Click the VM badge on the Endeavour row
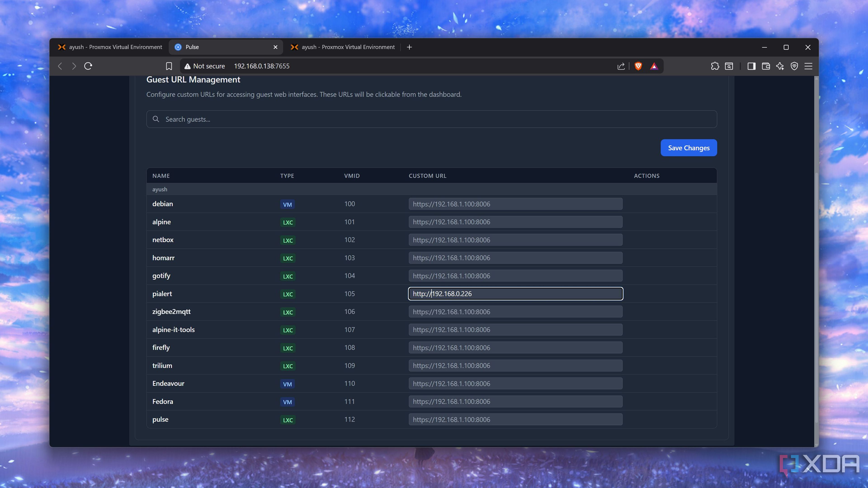The height and width of the screenshot is (488, 868). (288, 384)
